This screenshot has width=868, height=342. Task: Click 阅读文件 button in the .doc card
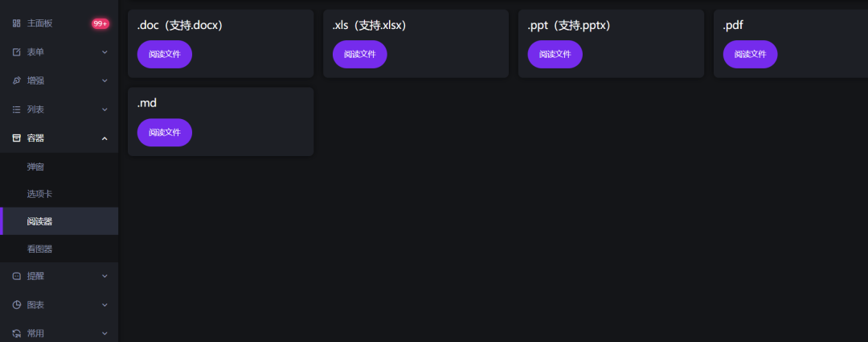(x=165, y=55)
